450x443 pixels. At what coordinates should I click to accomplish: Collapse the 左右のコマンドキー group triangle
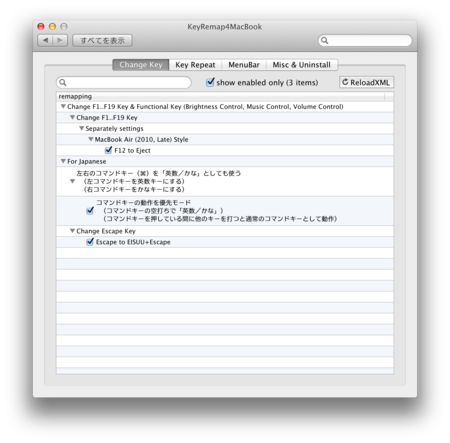[72, 181]
